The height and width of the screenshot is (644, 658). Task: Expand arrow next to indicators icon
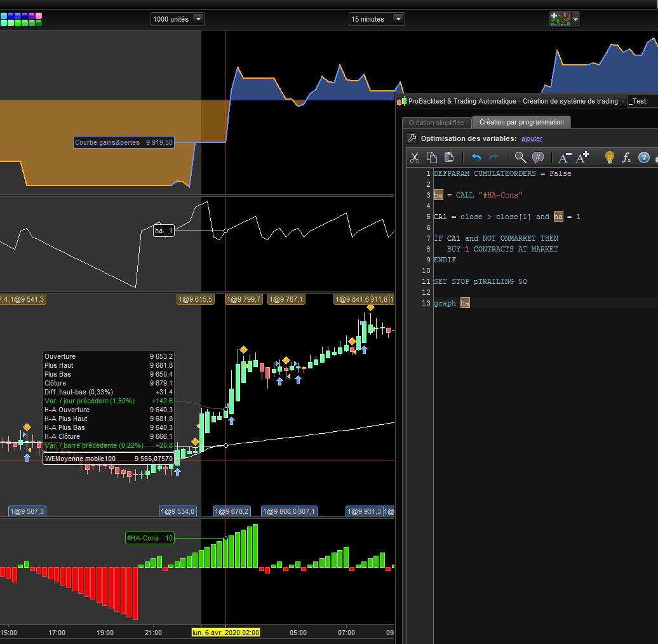point(575,19)
